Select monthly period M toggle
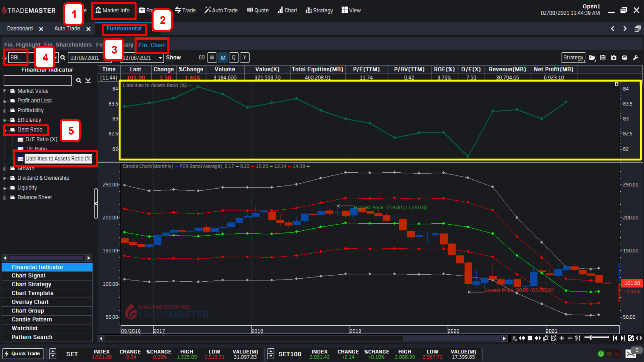 pos(223,58)
